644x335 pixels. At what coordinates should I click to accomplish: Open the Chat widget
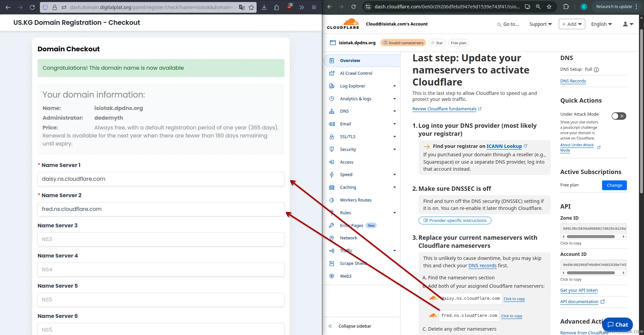618,325
